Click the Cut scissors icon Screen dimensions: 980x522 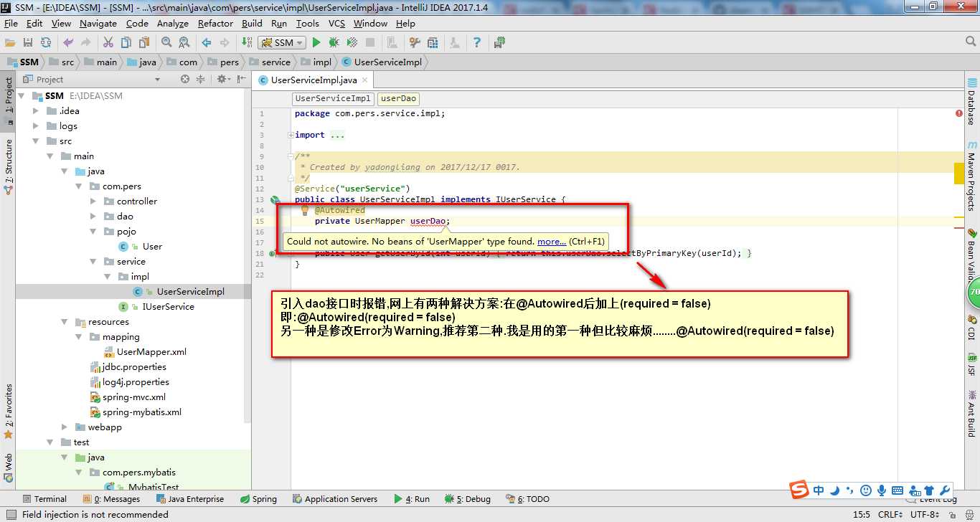click(108, 43)
